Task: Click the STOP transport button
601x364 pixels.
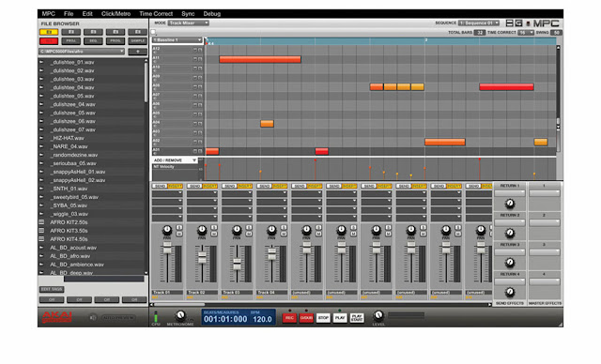Action: pos(323,318)
